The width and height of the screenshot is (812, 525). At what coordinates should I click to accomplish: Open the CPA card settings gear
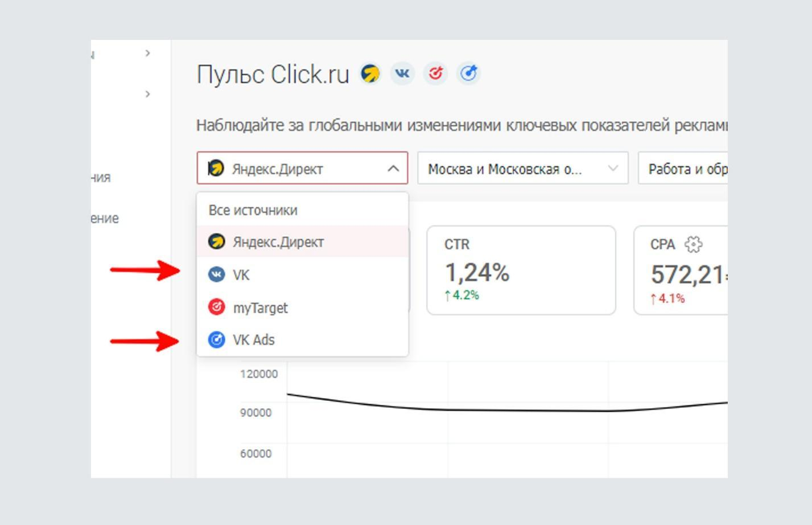point(693,244)
